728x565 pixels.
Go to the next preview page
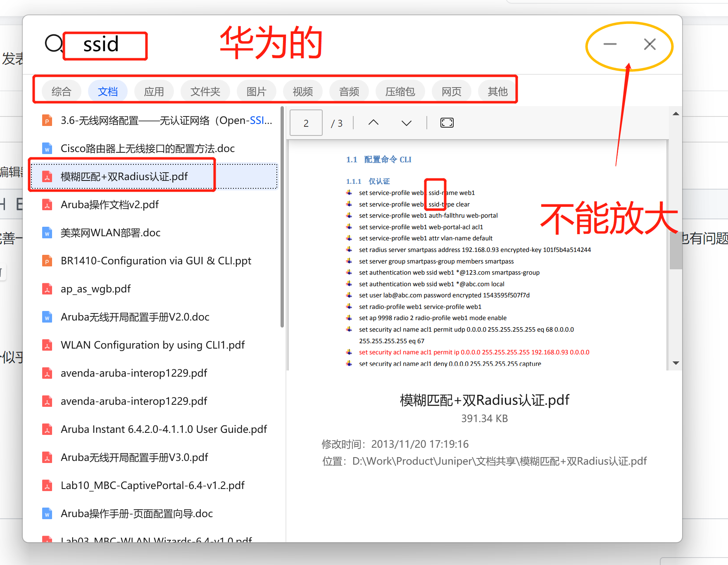(407, 123)
